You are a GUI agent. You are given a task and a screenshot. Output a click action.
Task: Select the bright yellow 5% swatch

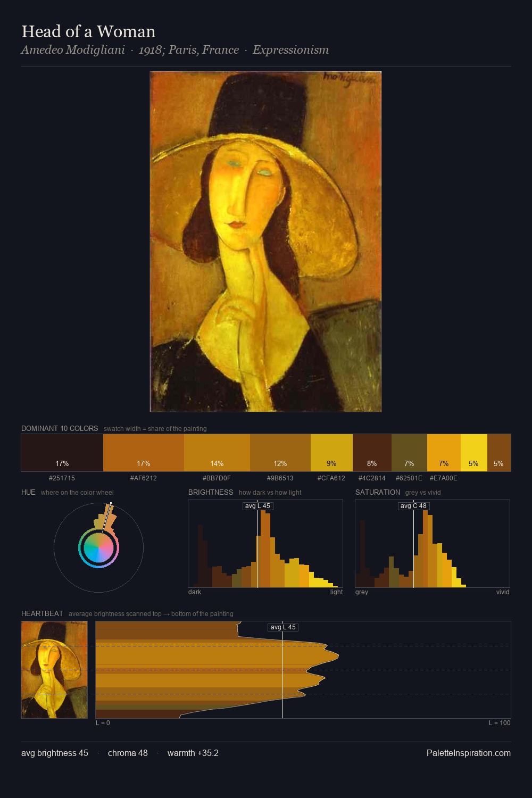point(473,453)
